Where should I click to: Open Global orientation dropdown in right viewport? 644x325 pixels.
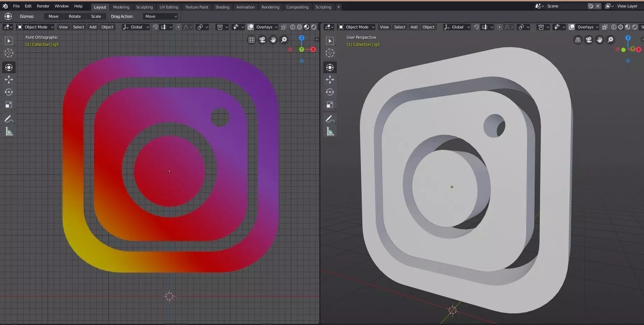(457, 27)
